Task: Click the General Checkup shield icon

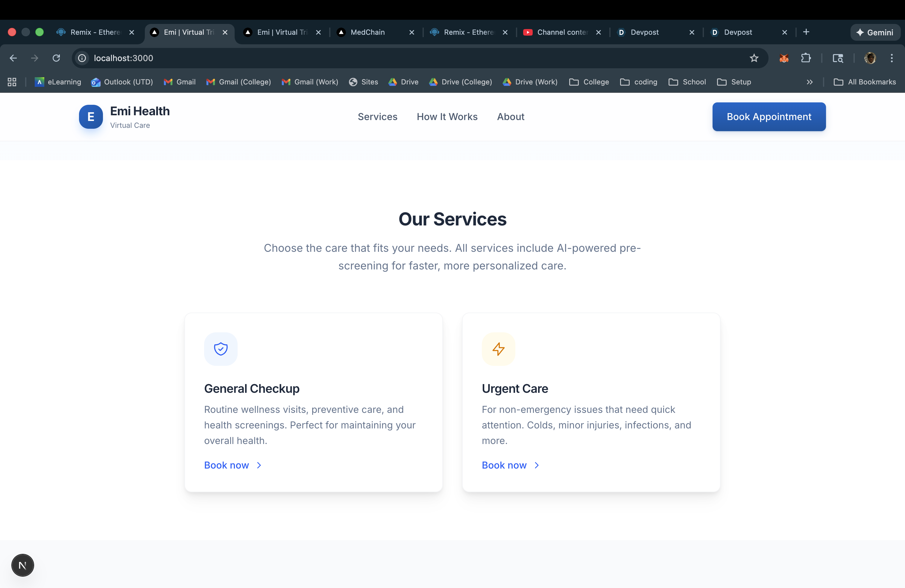Action: coord(221,349)
